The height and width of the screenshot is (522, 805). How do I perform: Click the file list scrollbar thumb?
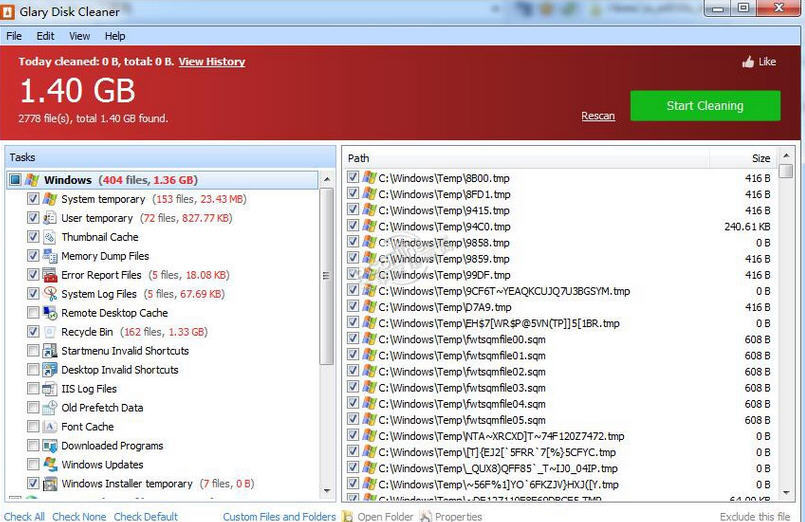click(786, 170)
